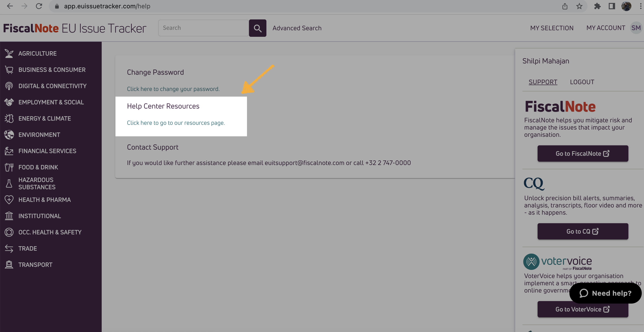Open the Environment globe icon

9,135
